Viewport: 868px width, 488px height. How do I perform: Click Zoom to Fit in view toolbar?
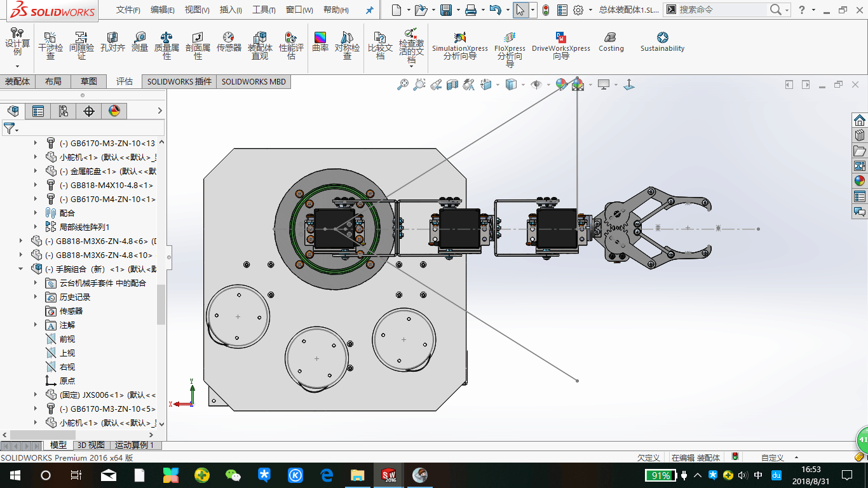coord(403,84)
